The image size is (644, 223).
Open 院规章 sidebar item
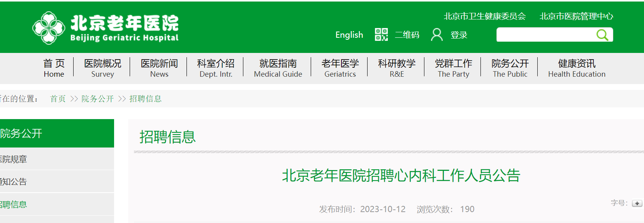coord(57,159)
